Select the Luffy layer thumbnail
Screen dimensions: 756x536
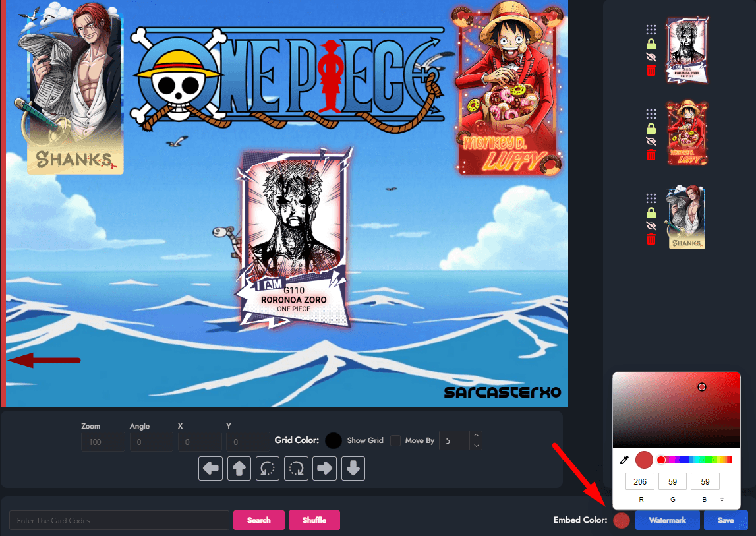tap(687, 133)
